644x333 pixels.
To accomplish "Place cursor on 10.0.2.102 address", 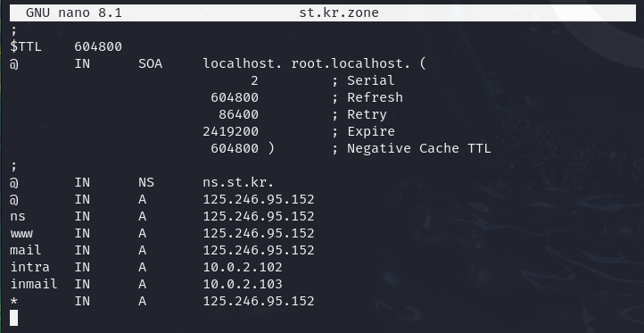I will (243, 267).
